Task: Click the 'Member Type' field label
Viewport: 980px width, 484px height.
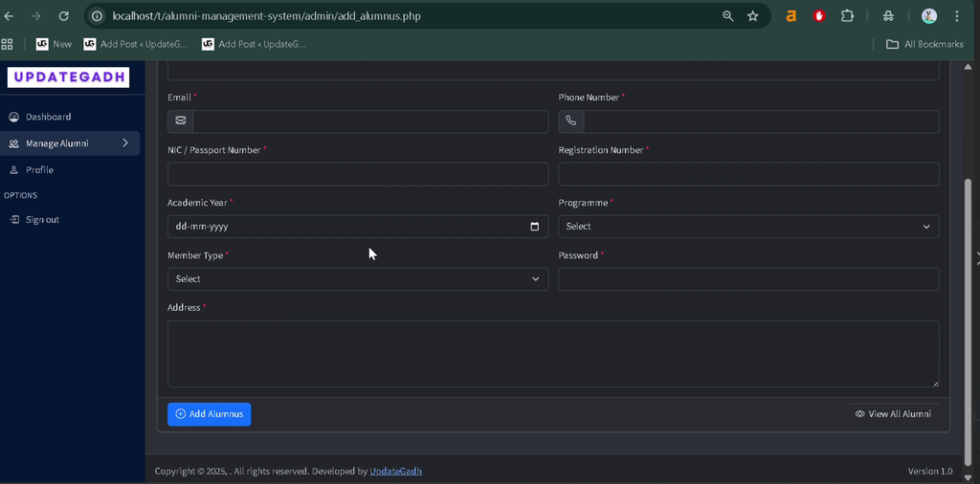Action: [195, 255]
